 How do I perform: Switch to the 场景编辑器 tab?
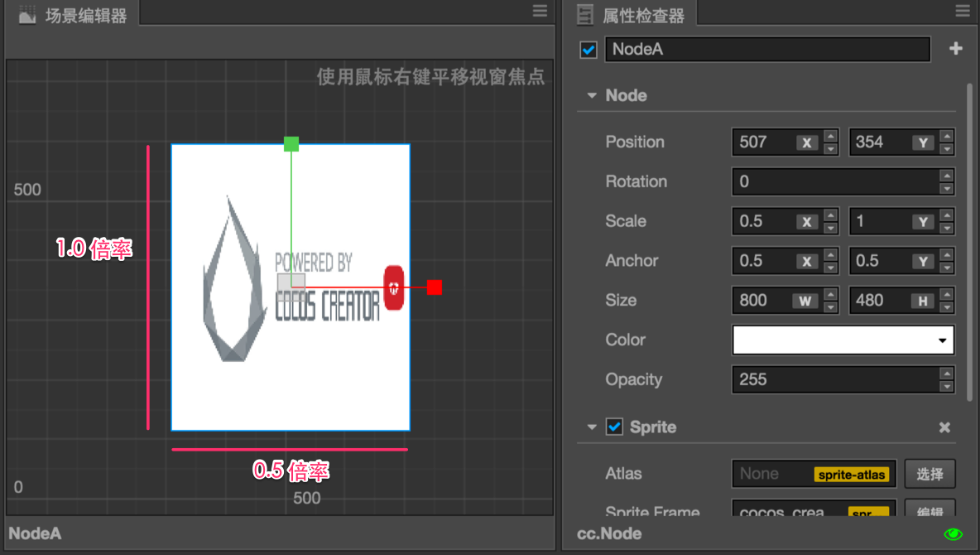coord(73,15)
